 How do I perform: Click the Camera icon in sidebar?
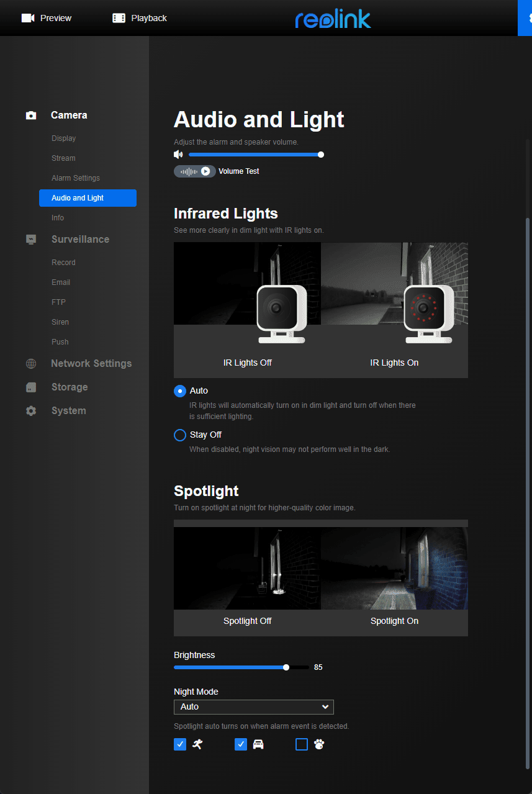click(x=31, y=115)
